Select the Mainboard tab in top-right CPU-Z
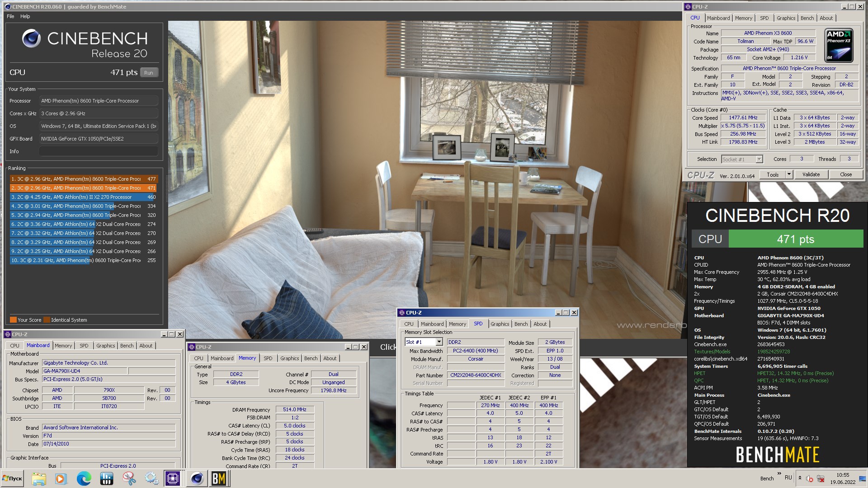This screenshot has height=488, width=868. pos(718,18)
